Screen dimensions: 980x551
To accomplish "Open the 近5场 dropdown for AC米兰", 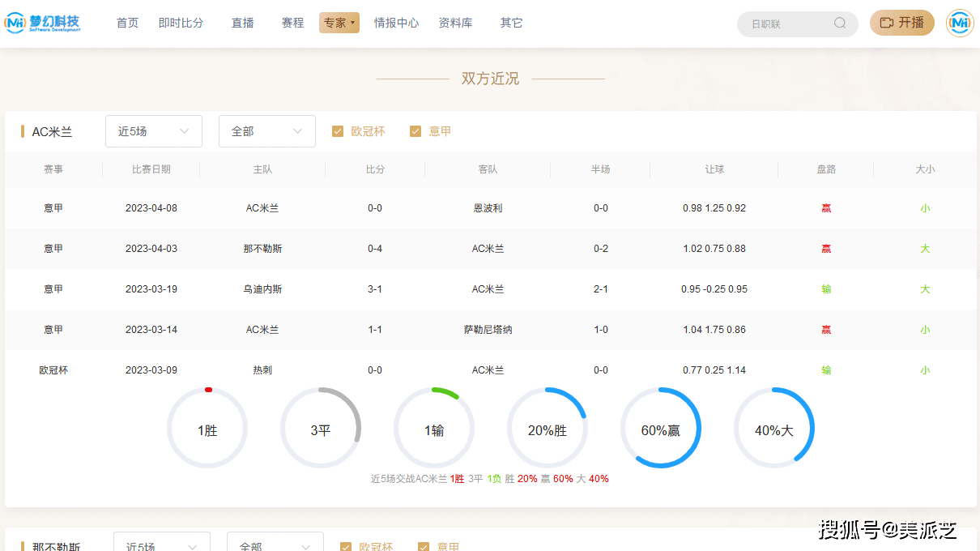I will click(153, 130).
